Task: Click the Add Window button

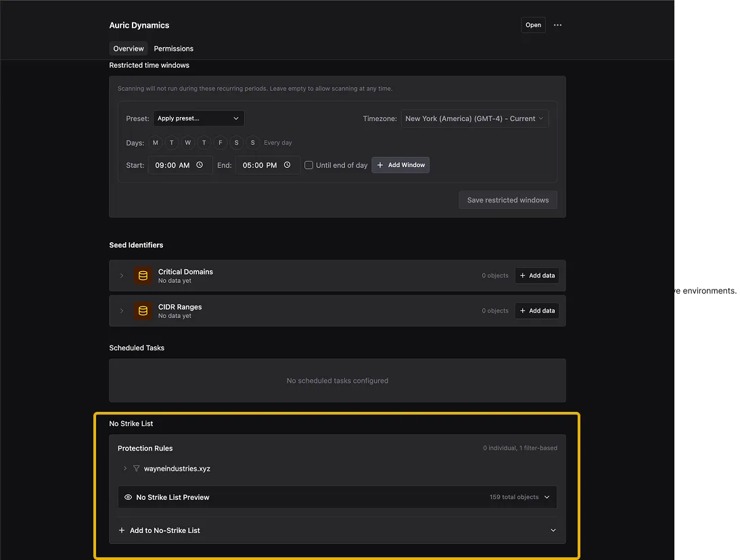Action: [x=400, y=165]
